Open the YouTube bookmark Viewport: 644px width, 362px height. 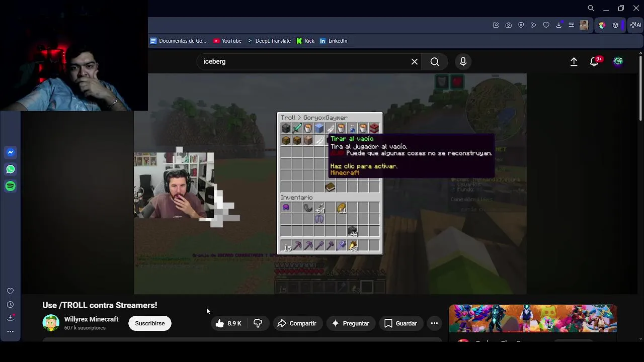coord(227,41)
